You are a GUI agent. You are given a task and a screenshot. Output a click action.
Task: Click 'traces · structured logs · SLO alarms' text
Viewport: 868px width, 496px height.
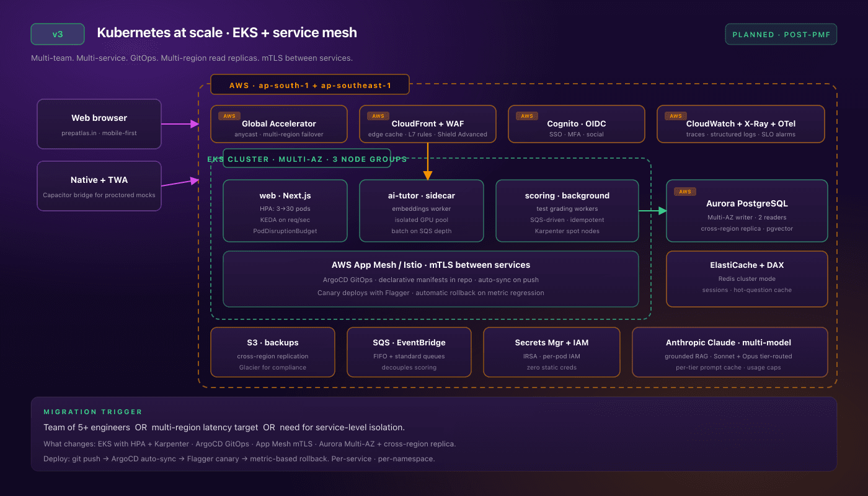[x=741, y=134]
